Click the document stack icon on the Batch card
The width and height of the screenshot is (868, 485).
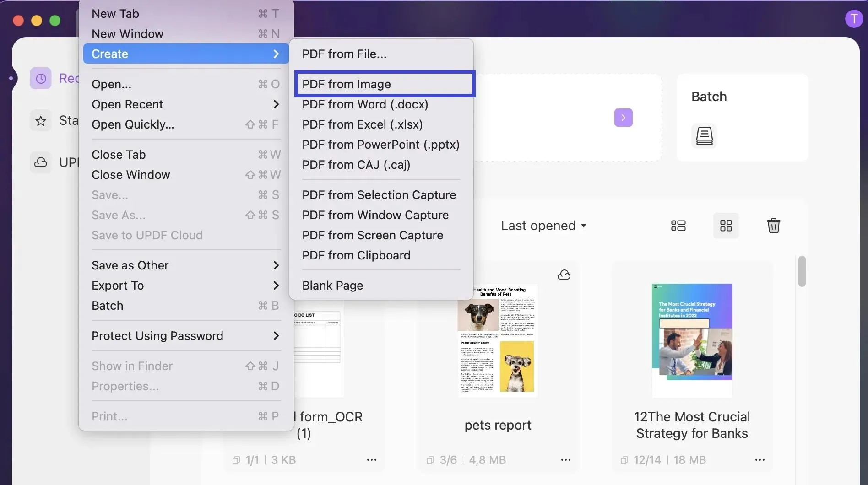click(704, 135)
